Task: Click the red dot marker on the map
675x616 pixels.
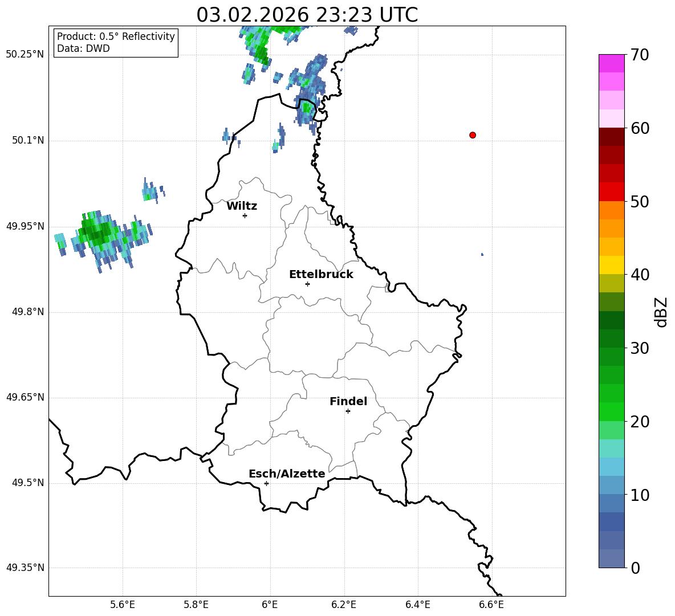Action: 473,135
